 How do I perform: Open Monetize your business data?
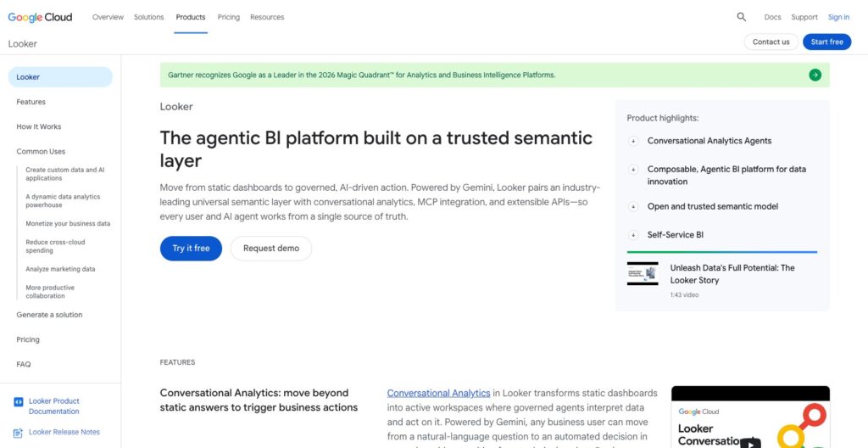click(x=68, y=224)
